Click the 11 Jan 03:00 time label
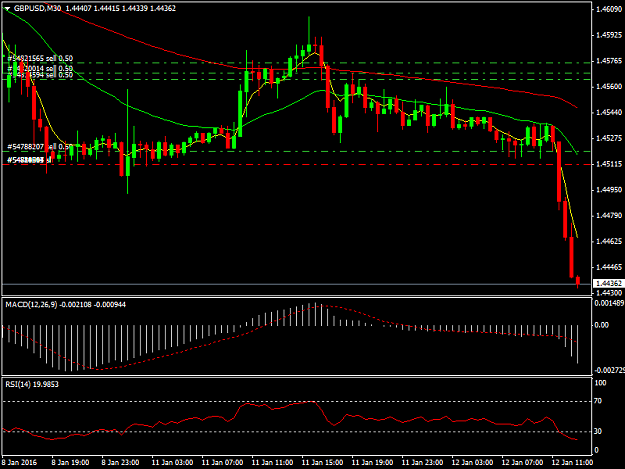This screenshot has width=625, height=469. point(172,463)
